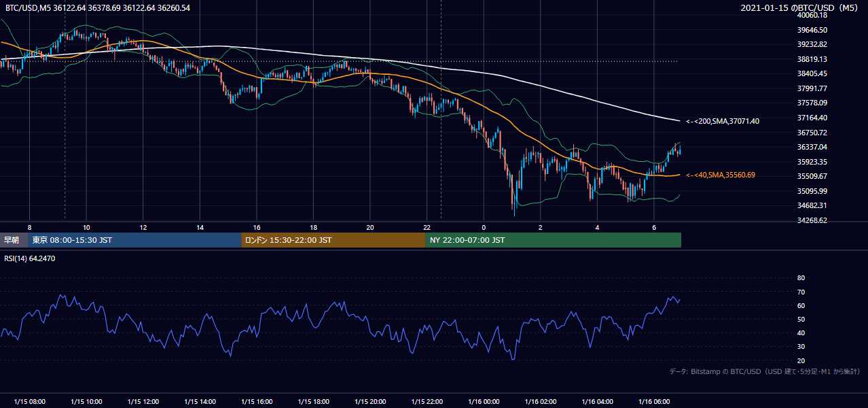
Task: Click the BTC/USD,M5 OHLC header text
Action: (x=98, y=7)
